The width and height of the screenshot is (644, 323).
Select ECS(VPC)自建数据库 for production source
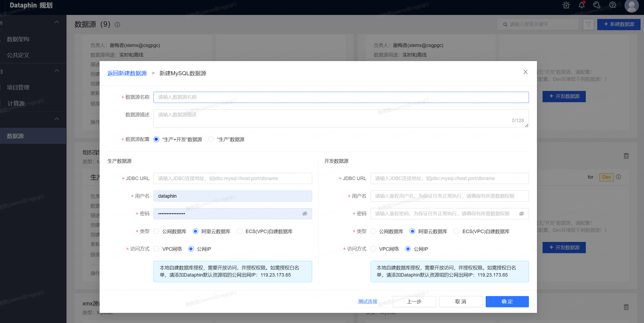click(240, 231)
